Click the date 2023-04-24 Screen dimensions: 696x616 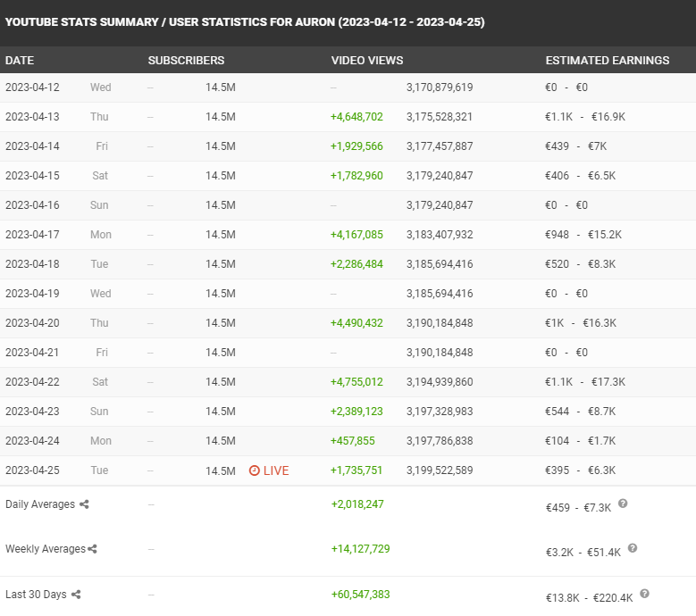click(32, 441)
